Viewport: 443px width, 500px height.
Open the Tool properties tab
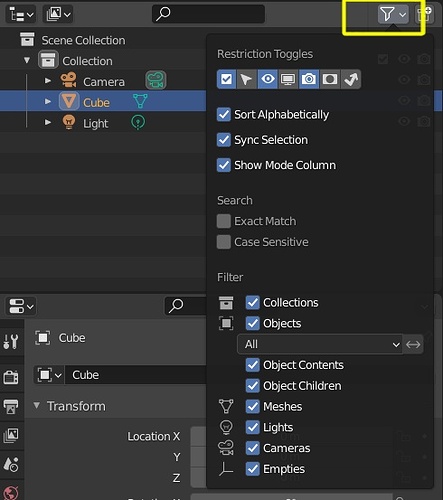coord(11,341)
